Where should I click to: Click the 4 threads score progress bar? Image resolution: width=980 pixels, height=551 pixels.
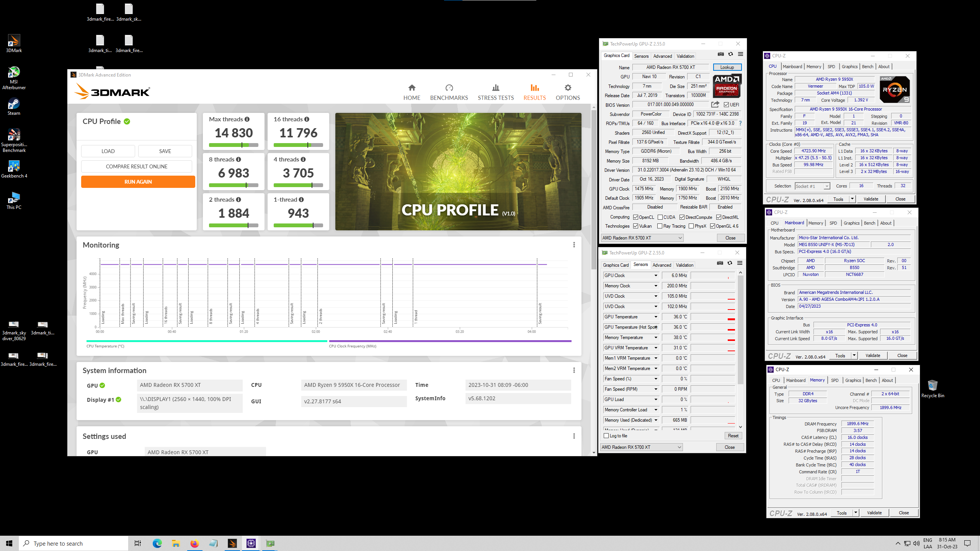[298, 185]
